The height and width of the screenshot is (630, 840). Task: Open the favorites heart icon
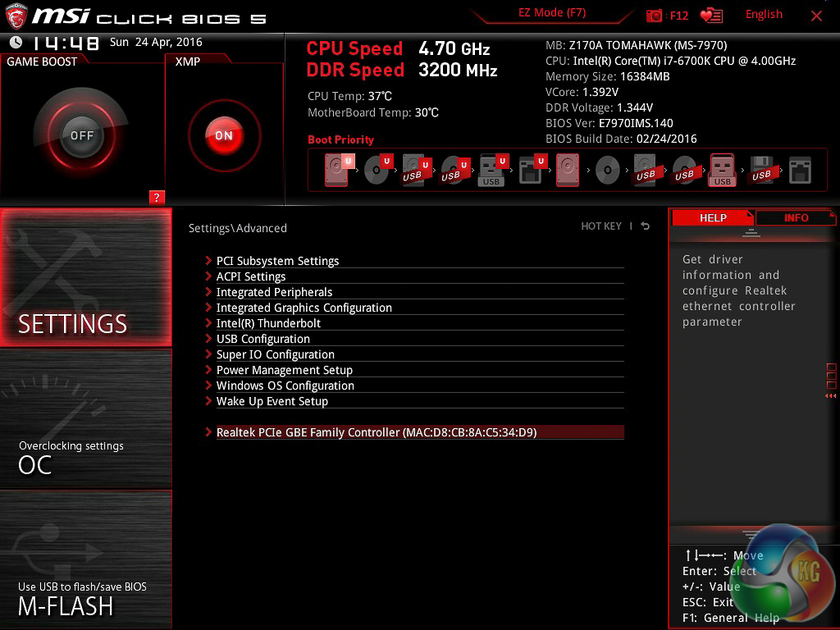(711, 16)
